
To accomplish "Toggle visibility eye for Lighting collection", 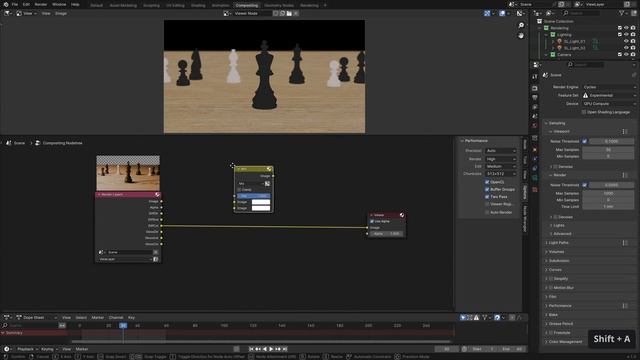I will (x=627, y=35).
